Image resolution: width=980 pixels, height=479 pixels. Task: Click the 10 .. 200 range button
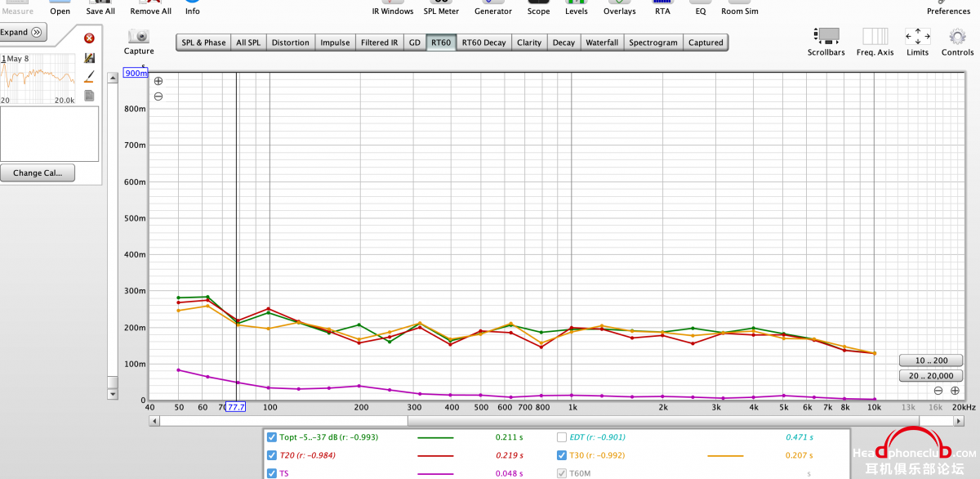pyautogui.click(x=930, y=360)
